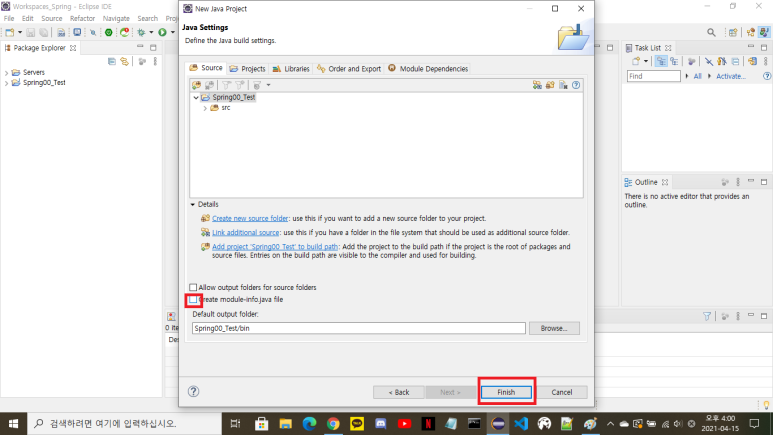Expand Spring00_Test in Package Explorer
The height and width of the screenshot is (435, 773).
[6, 83]
